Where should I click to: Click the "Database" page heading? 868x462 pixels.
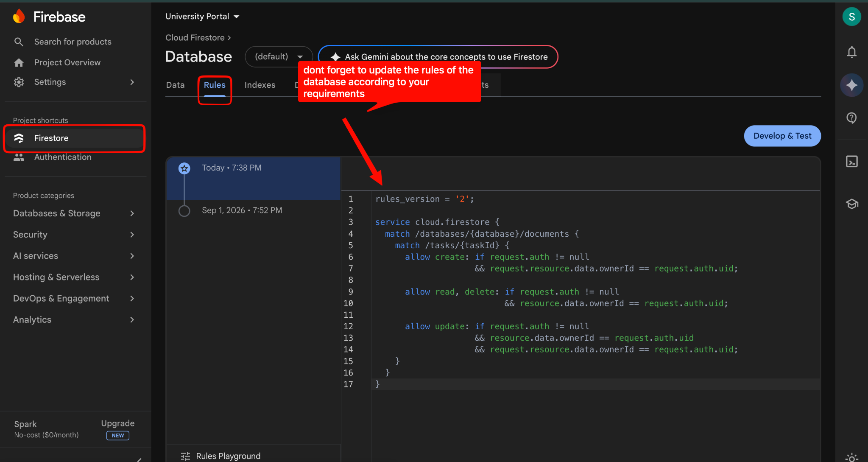tap(198, 56)
